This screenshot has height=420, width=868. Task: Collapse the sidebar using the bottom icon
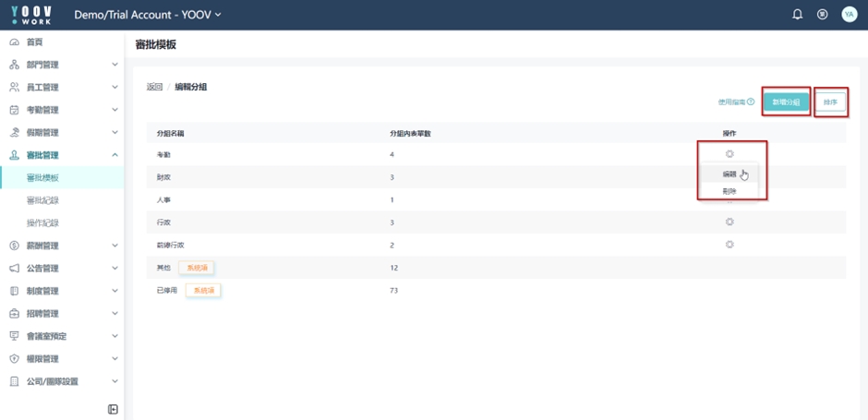[113, 409]
